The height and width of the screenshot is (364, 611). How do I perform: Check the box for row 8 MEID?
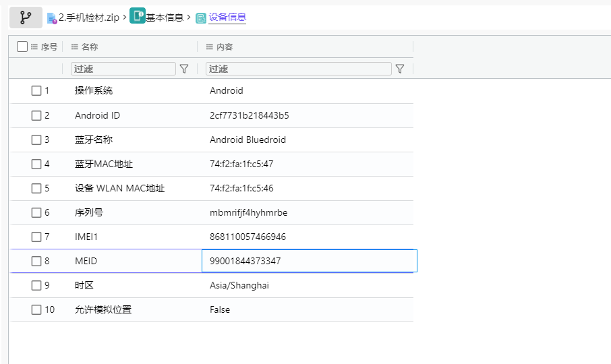coord(36,261)
